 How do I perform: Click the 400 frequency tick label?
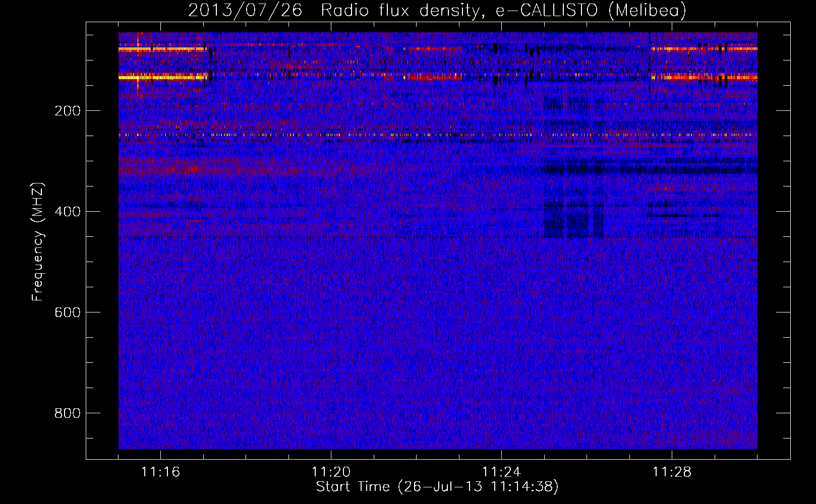[x=68, y=212]
